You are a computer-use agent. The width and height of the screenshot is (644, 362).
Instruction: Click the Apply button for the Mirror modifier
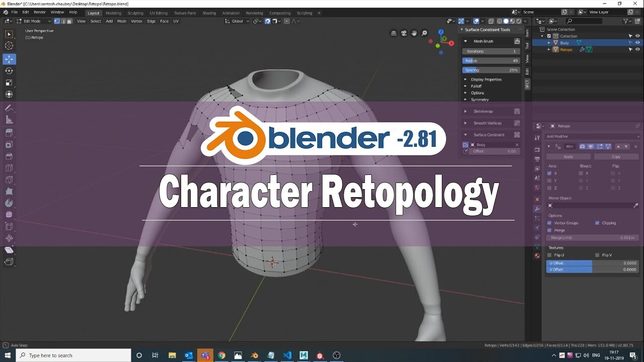568,156
